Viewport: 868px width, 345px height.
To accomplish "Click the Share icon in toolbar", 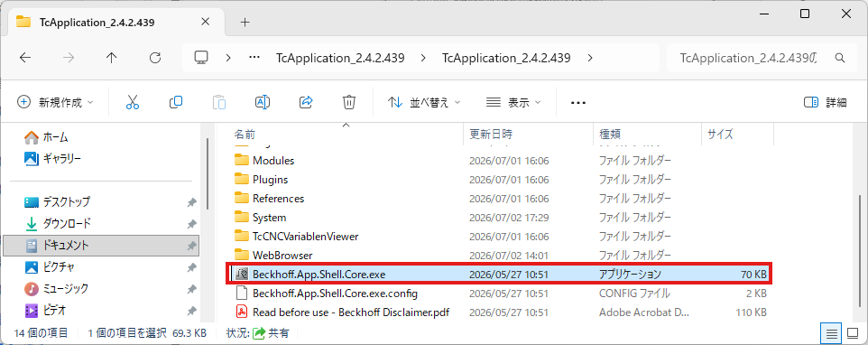I will tap(306, 102).
